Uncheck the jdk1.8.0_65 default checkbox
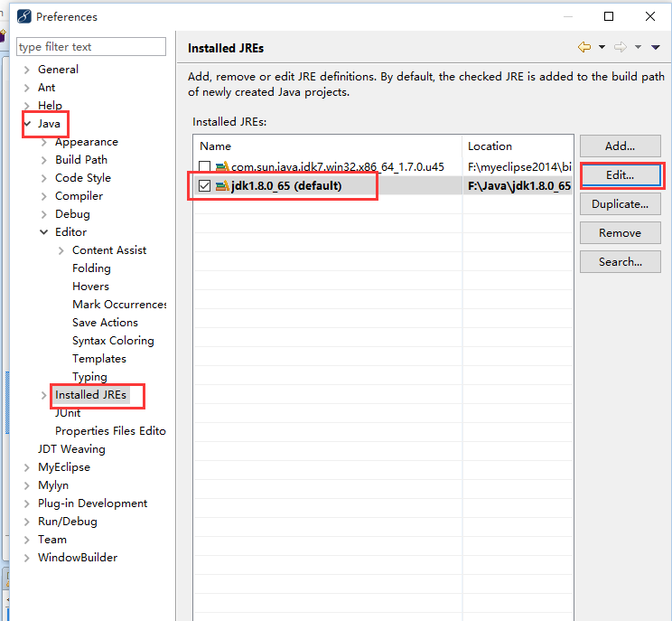Viewport: 672px width, 621px height. point(204,185)
